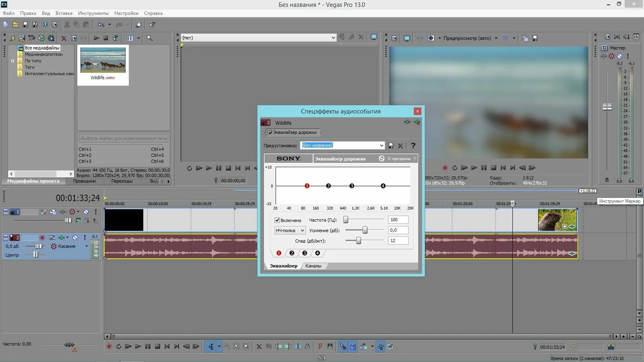644x362 pixels.
Task: Click the Усиление (дБ) gain slider
Action: [365, 230]
